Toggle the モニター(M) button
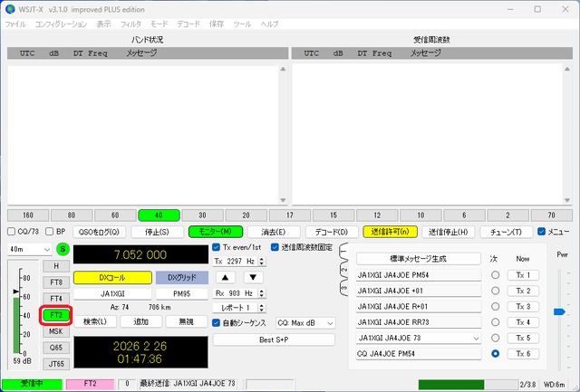580x392 pixels. point(216,232)
